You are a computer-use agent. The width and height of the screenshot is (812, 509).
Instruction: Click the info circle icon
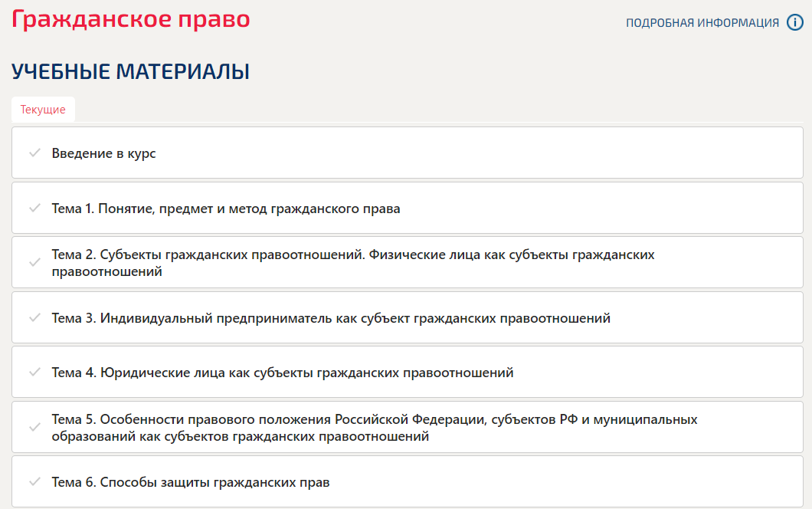(x=795, y=22)
